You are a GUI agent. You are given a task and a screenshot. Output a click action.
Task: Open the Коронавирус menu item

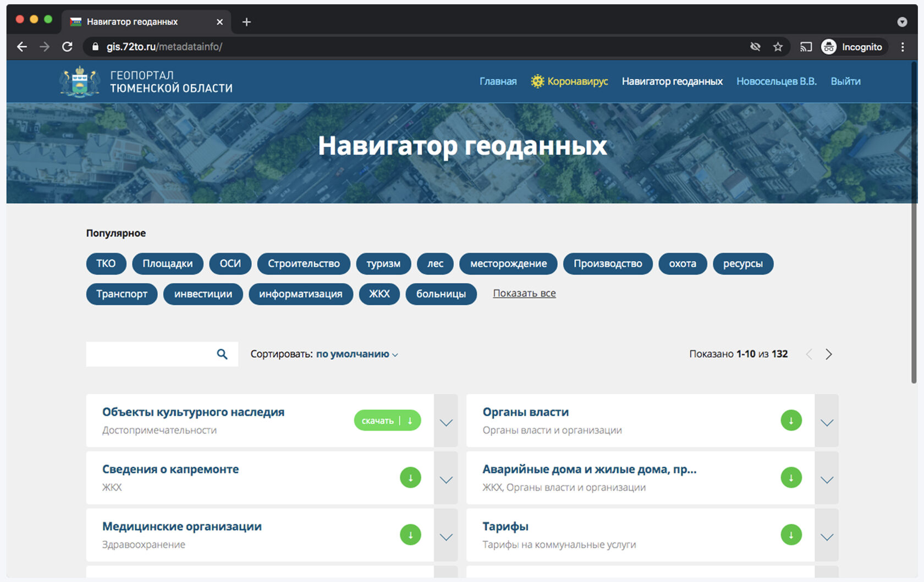click(x=569, y=81)
